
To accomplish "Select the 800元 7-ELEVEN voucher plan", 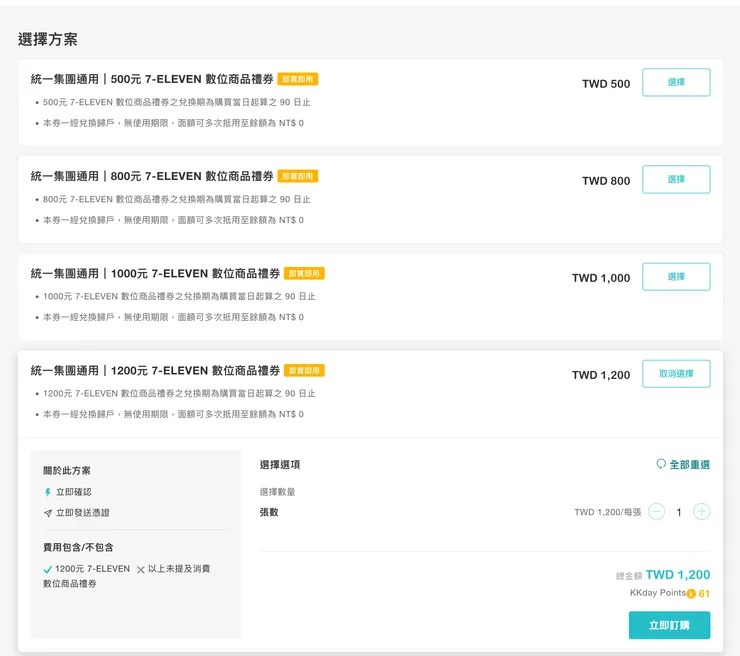I will click(x=676, y=179).
